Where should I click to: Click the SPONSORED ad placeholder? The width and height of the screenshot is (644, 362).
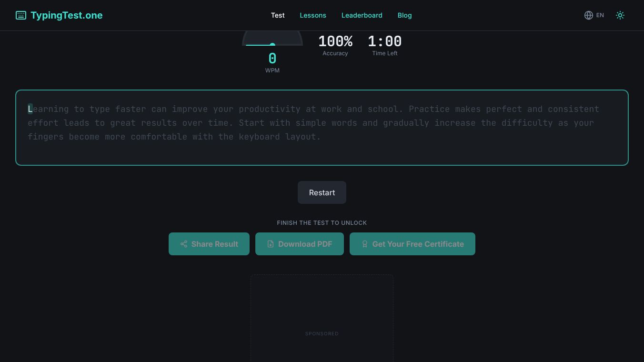(322, 318)
